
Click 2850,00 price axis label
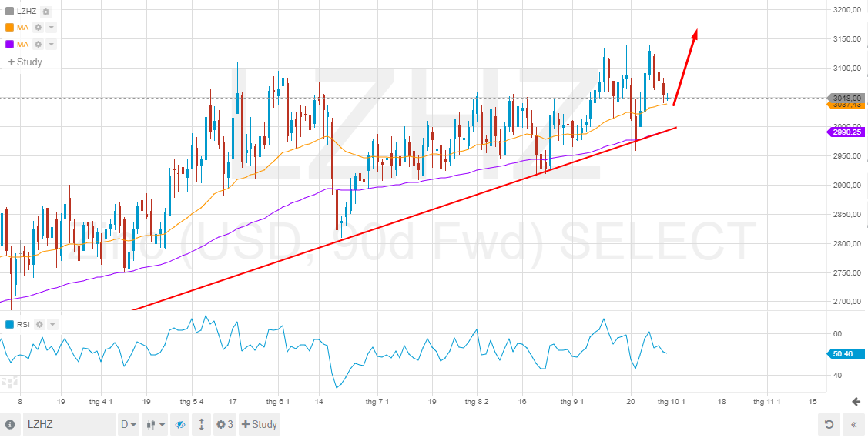849,215
